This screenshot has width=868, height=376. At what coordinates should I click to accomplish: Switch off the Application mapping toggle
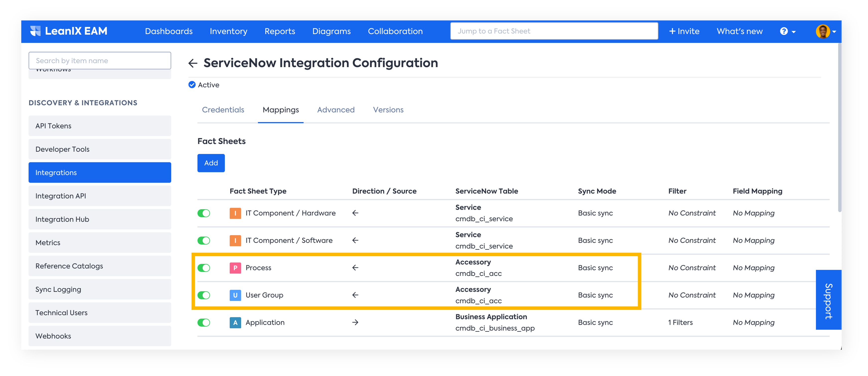(x=204, y=323)
